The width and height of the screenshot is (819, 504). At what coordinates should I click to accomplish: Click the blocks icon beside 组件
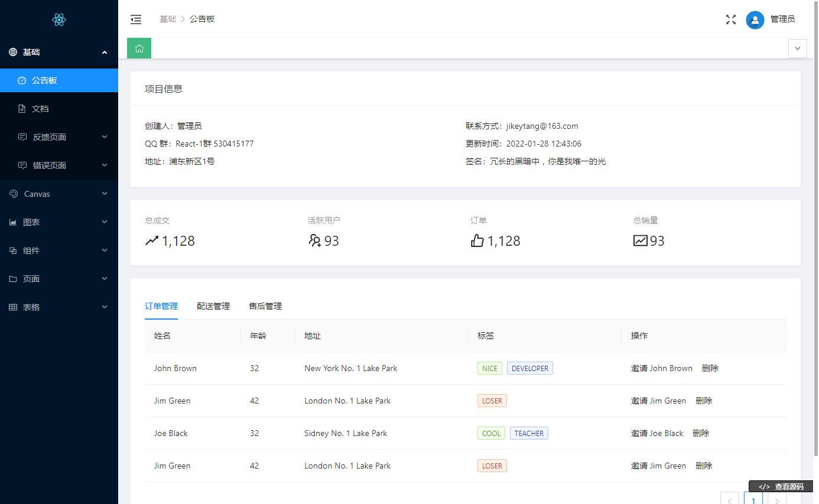(x=13, y=251)
